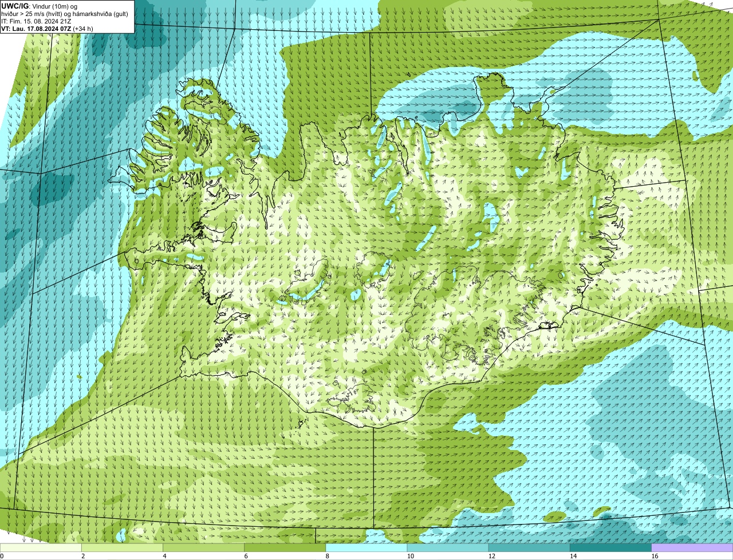The height and width of the screenshot is (560, 733).
Task: Click the light teal 10–12 legend swatch
Action: pos(448,547)
